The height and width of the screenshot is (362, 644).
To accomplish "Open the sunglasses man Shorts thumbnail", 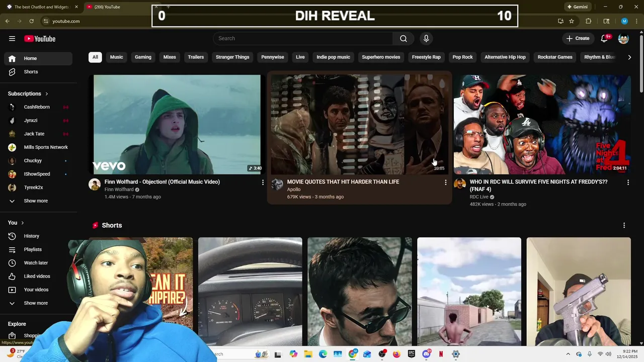I will coord(360,292).
